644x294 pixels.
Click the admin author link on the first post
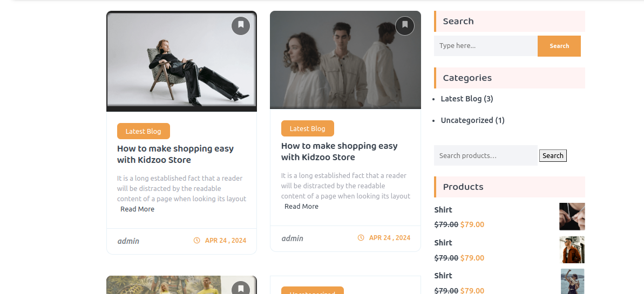[128, 241]
